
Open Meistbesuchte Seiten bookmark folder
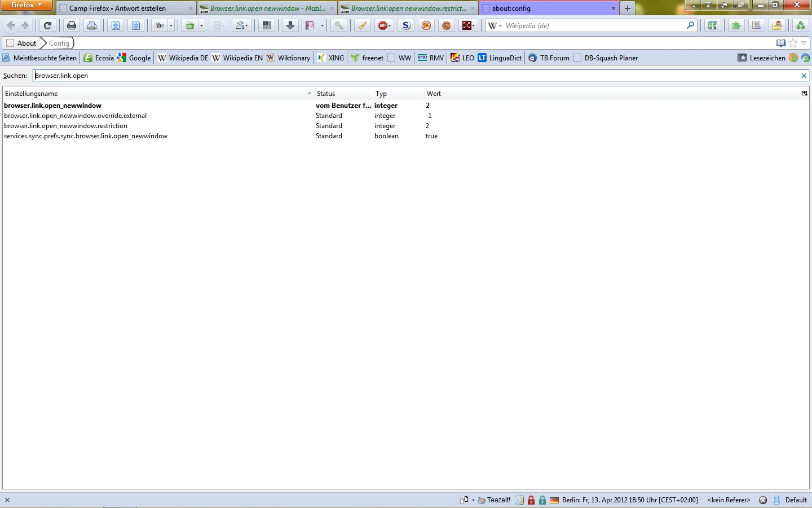pyautogui.click(x=39, y=58)
